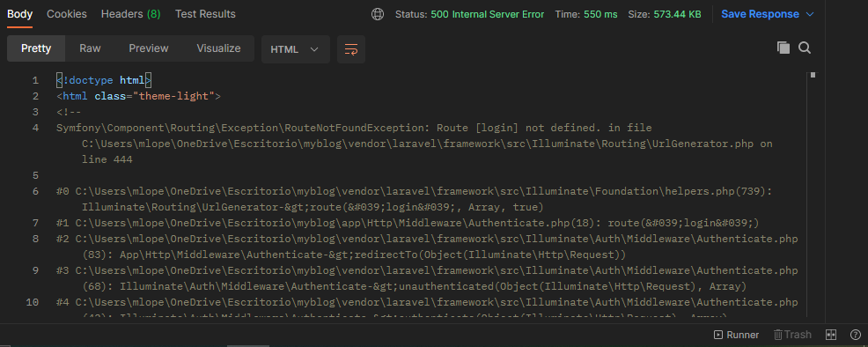Screen dimensions: 868x347
Task: Click the 'line 444' text
Action: click(x=107, y=160)
